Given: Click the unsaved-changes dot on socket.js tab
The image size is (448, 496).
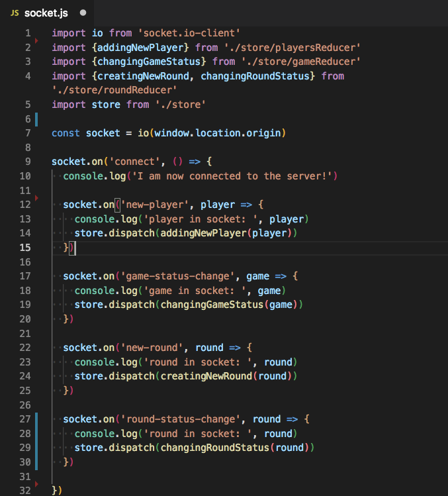Looking at the screenshot, I should [x=83, y=13].
